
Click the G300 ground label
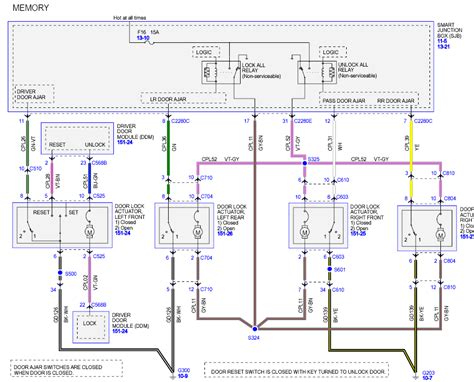(184, 370)
